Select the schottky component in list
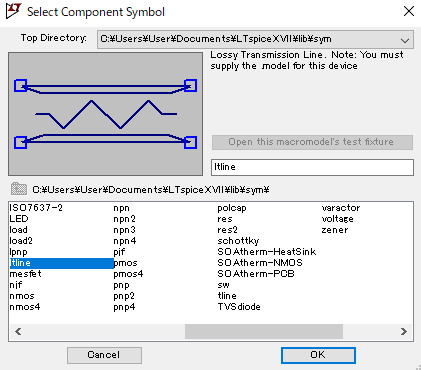421x370 pixels. [238, 241]
